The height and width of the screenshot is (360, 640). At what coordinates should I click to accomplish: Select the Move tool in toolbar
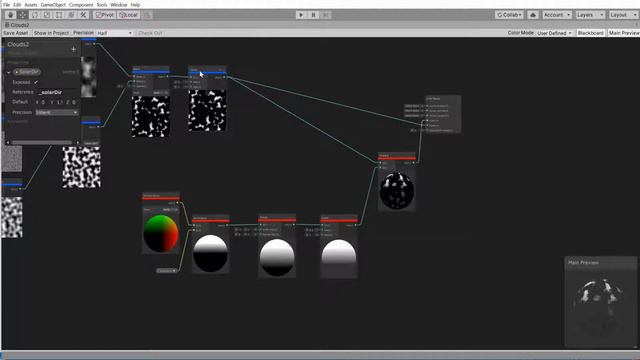point(22,15)
